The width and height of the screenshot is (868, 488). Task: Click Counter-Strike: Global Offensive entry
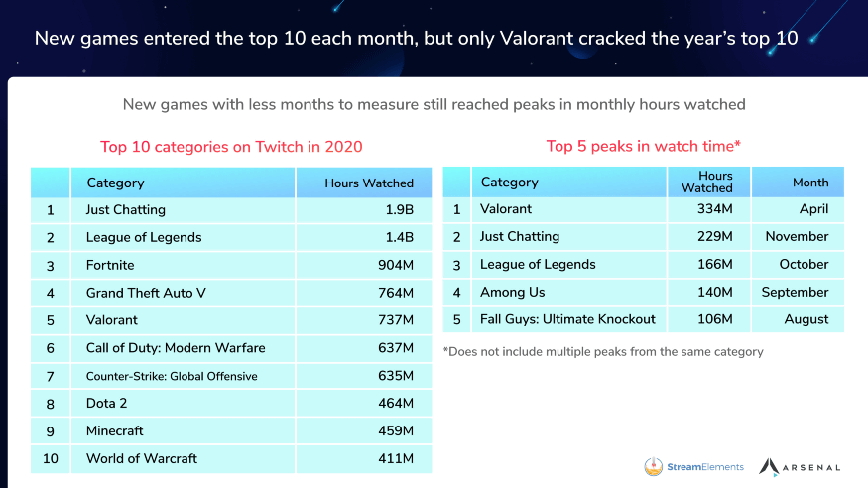[x=172, y=376]
